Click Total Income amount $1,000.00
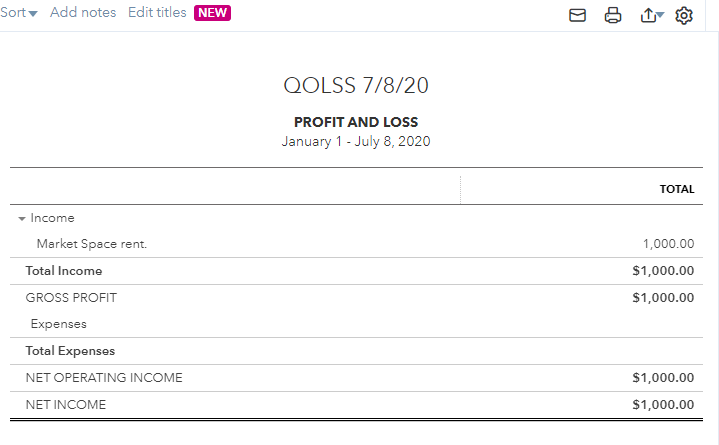This screenshot has height=445, width=719. coord(663,271)
